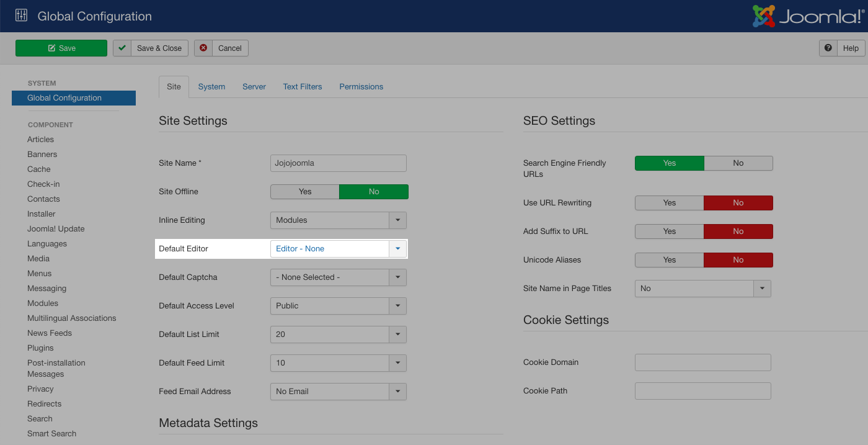Click the Cancel button label

pyautogui.click(x=230, y=48)
